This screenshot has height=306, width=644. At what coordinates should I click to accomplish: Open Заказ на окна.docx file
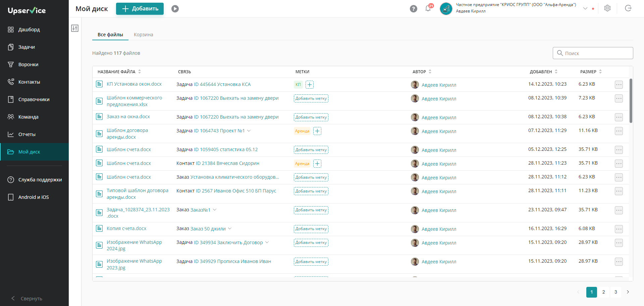(x=128, y=117)
